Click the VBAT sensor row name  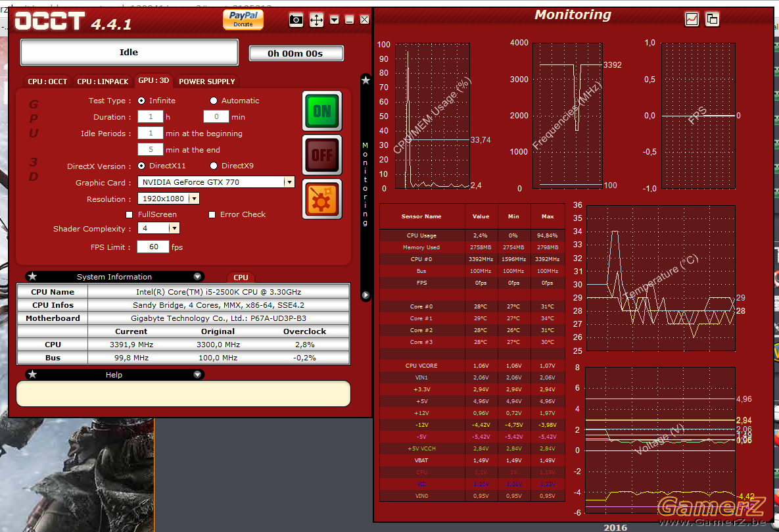(421, 461)
